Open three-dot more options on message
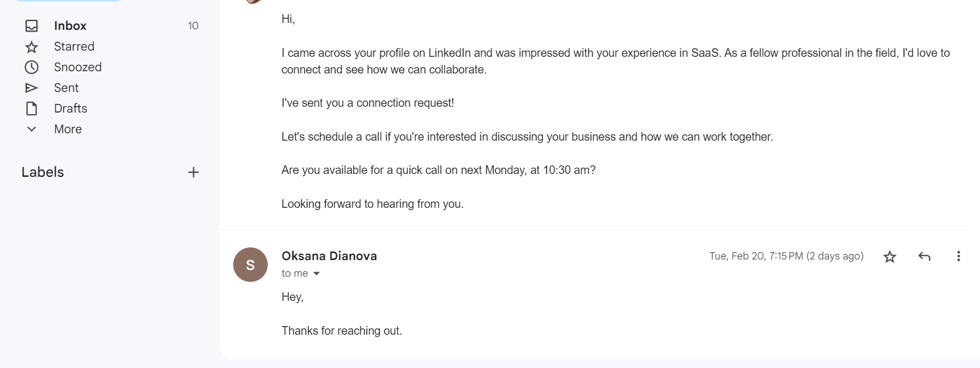980x368 pixels. point(958,256)
